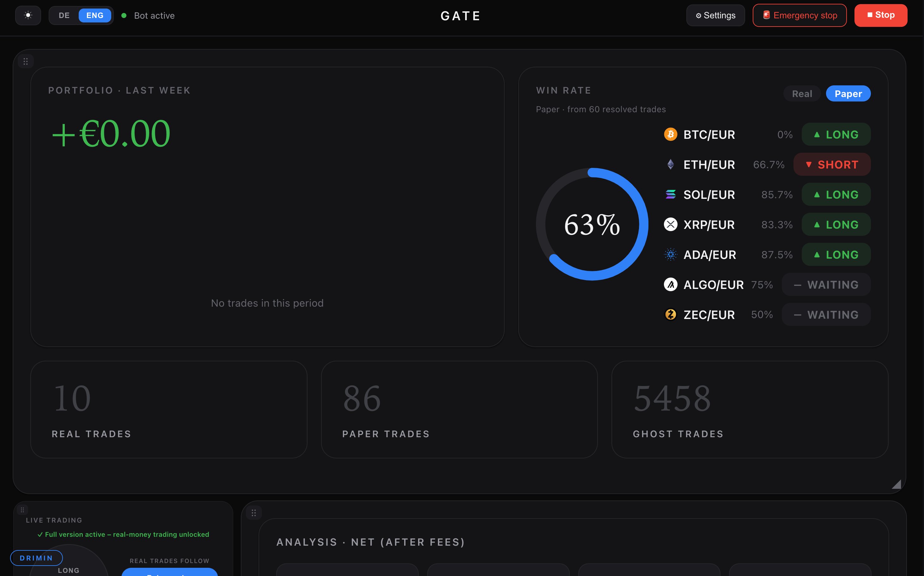
Task: Trigger the Emergency stop button
Action: coord(799,15)
